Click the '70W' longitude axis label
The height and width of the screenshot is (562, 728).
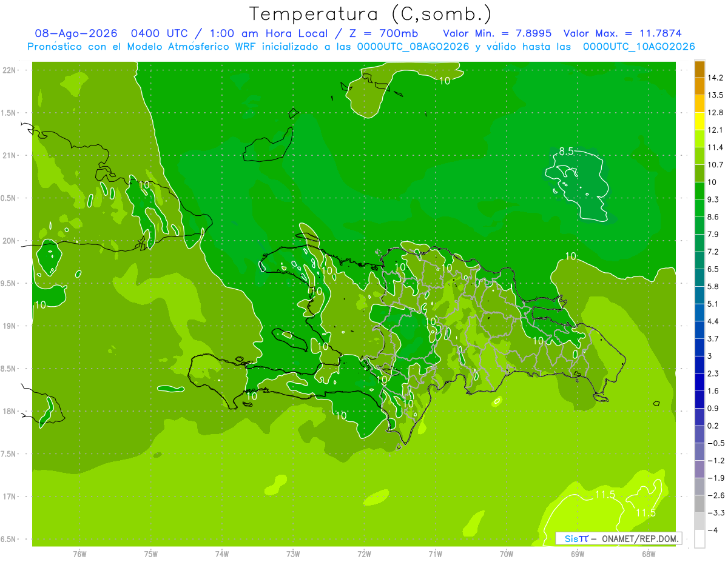pos(507,554)
